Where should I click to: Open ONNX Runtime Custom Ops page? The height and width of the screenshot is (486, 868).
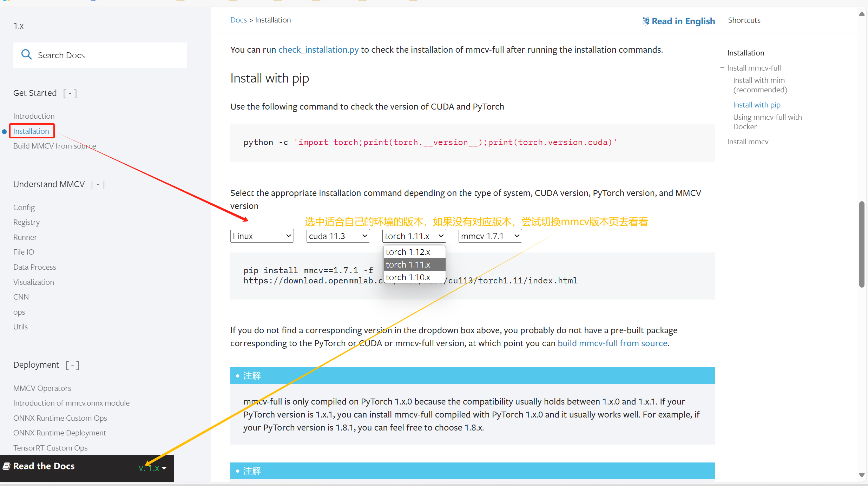pyautogui.click(x=60, y=418)
